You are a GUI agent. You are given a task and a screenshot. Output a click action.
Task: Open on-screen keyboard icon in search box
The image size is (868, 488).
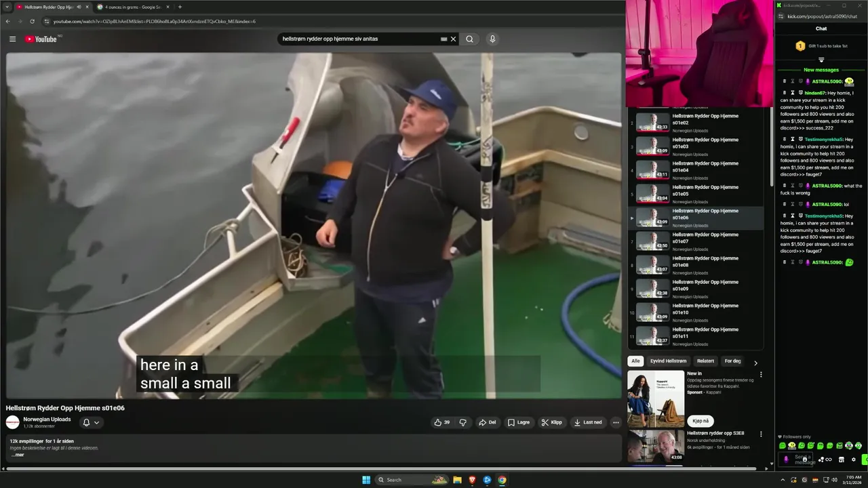443,39
